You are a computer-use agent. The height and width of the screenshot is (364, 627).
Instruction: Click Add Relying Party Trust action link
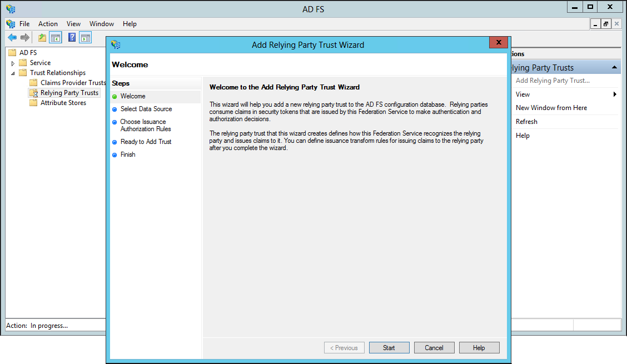553,81
